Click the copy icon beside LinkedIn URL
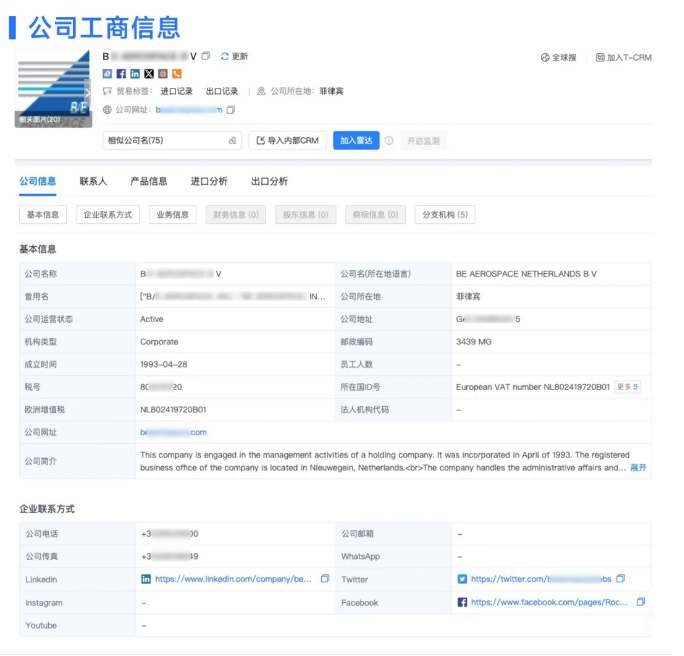The height and width of the screenshot is (656, 684). pos(325,579)
